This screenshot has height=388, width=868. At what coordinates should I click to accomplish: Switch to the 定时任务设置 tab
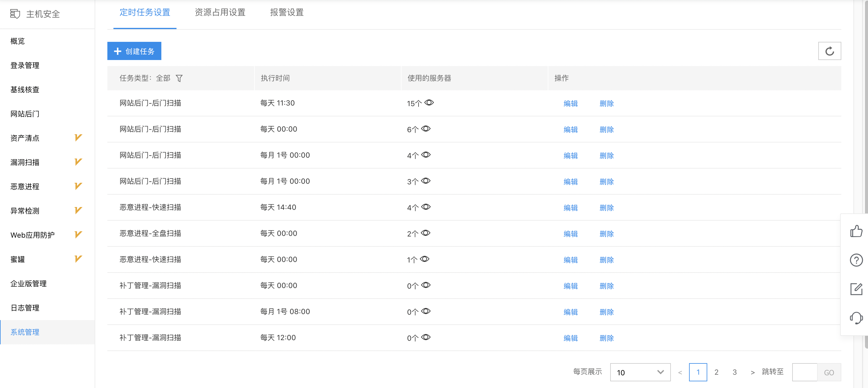pos(145,12)
